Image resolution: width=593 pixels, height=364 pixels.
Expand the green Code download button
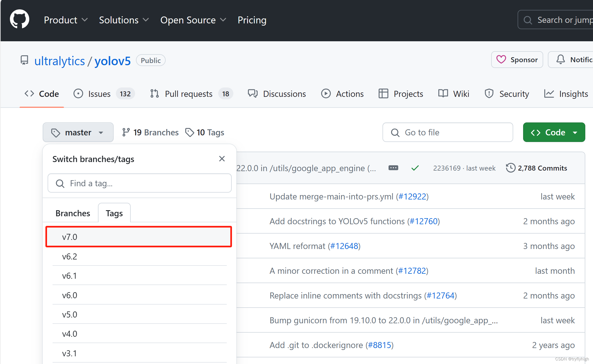pyautogui.click(x=554, y=132)
